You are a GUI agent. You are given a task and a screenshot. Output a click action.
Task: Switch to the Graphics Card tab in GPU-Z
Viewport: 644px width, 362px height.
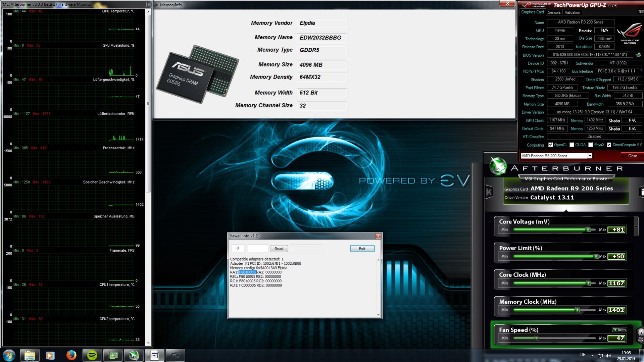coord(532,12)
